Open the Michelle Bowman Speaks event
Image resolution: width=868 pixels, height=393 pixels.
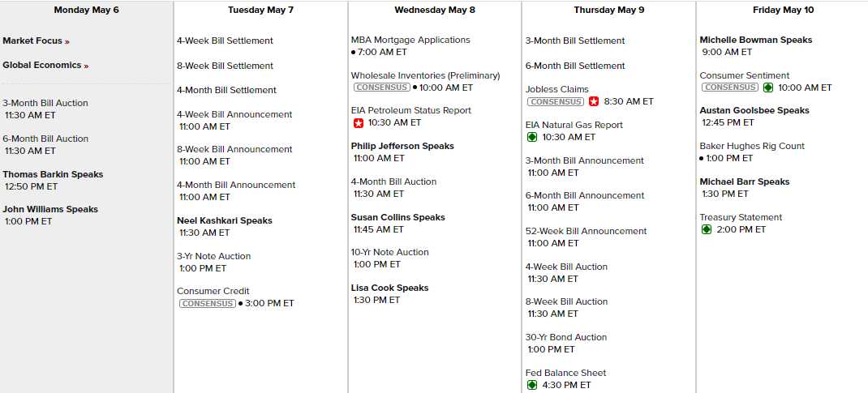tap(756, 40)
